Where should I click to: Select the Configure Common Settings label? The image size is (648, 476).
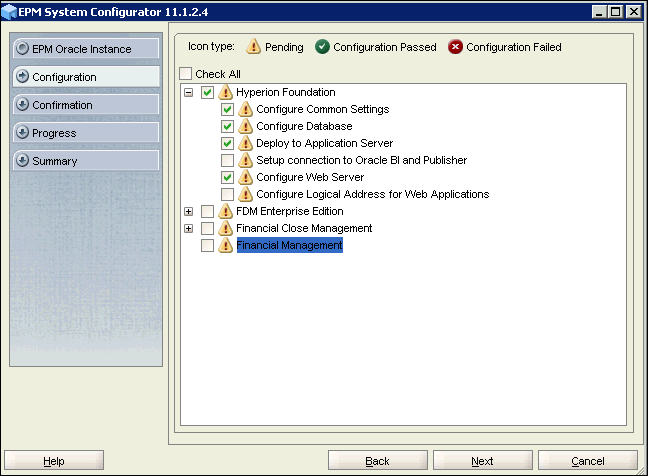tap(323, 109)
